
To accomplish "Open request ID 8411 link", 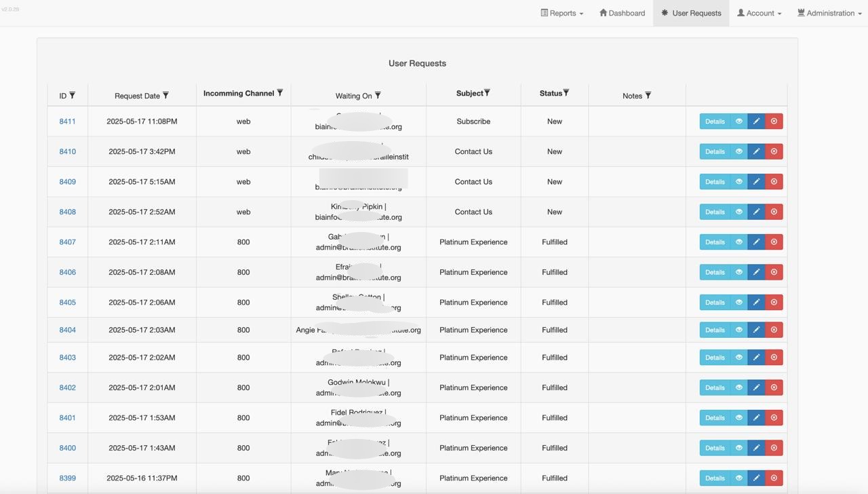I will [67, 121].
